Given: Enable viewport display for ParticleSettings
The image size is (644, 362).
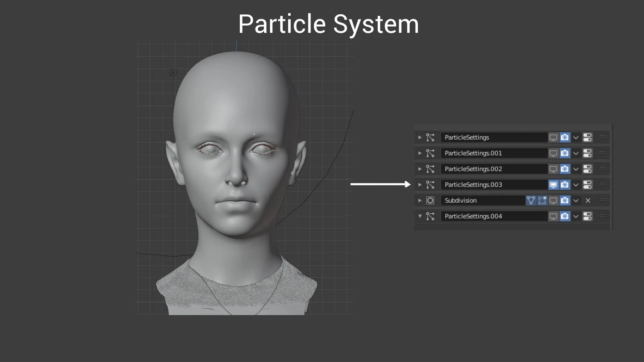Looking at the screenshot, I should [553, 137].
